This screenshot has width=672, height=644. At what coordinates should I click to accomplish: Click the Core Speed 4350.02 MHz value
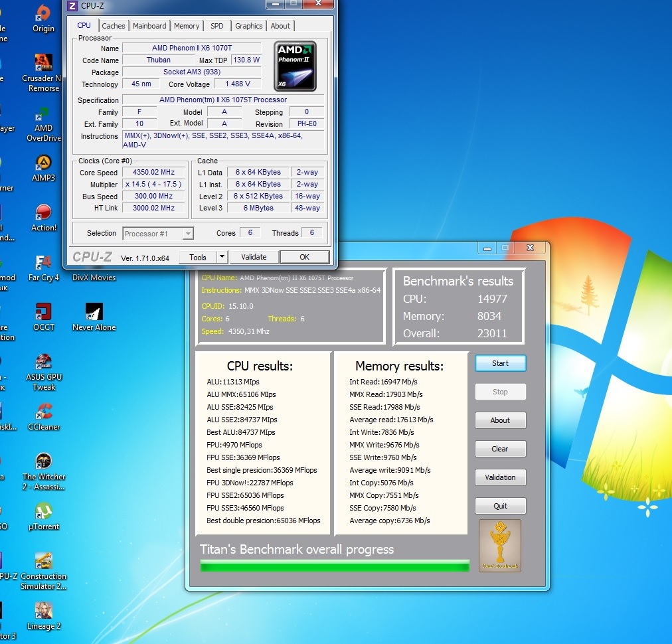(153, 172)
